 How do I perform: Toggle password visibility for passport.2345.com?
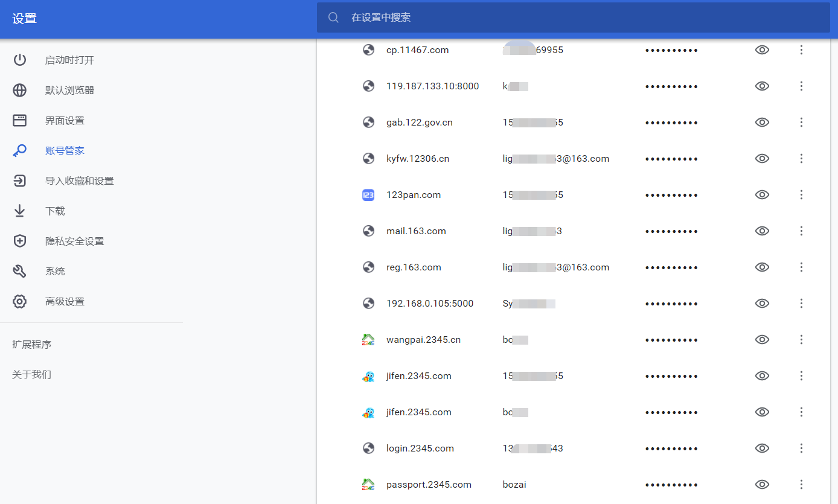[x=762, y=485]
